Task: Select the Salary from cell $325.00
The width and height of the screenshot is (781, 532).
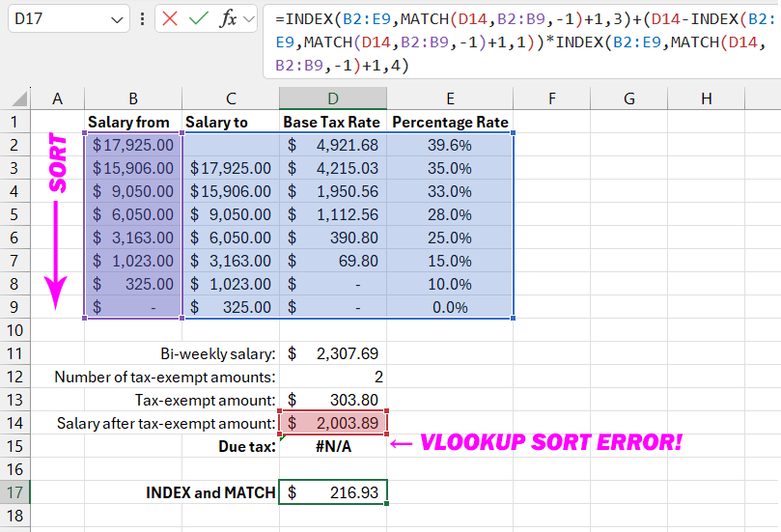Action: pyautogui.click(x=133, y=284)
